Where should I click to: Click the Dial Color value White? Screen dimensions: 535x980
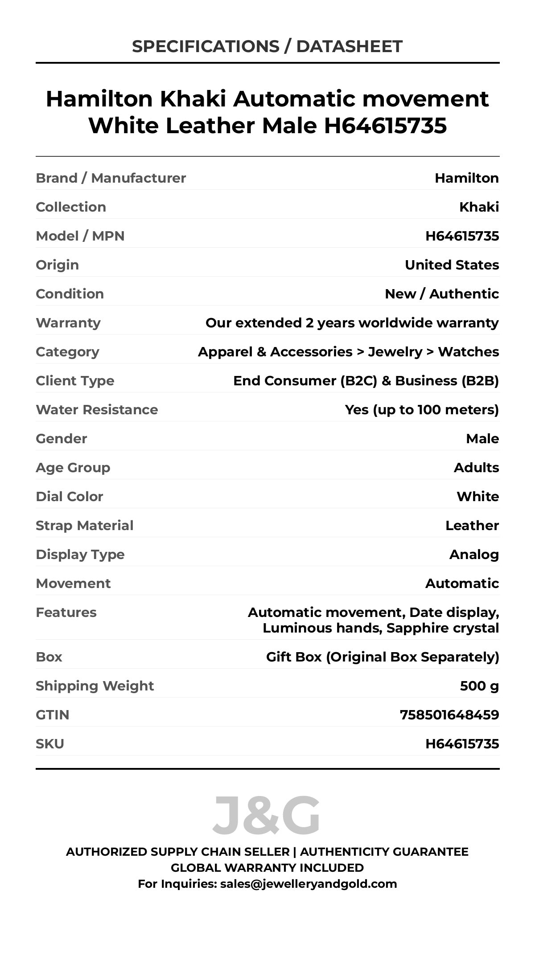(477, 497)
